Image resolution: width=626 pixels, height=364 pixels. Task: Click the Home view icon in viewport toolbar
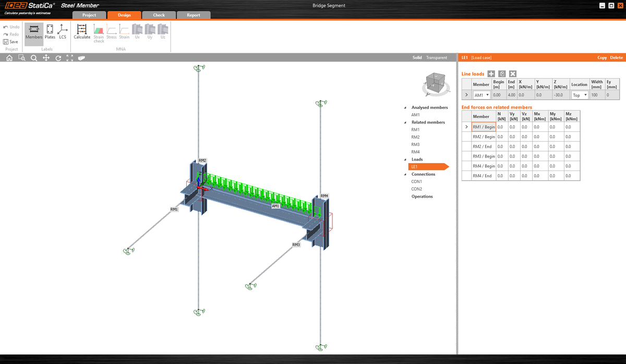point(9,58)
